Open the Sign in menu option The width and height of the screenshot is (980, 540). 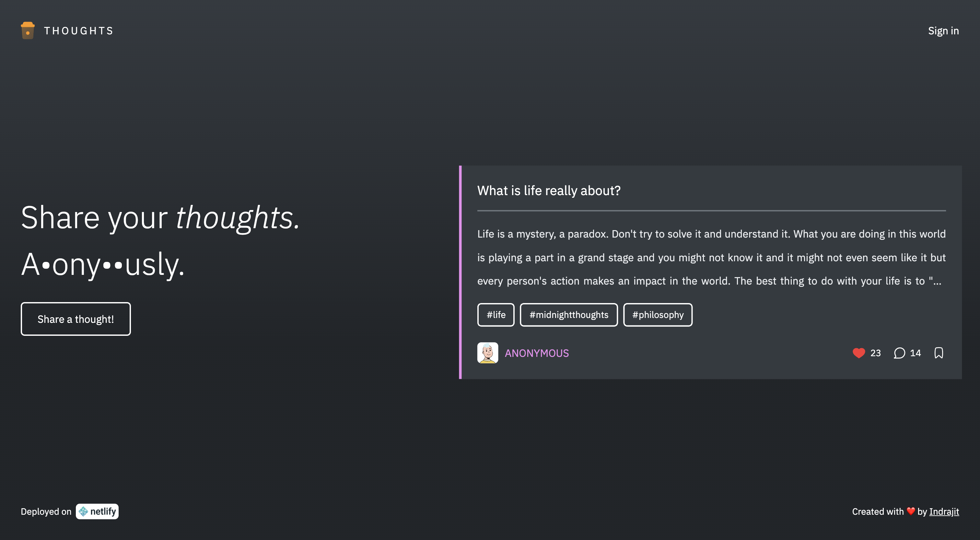pyautogui.click(x=943, y=30)
